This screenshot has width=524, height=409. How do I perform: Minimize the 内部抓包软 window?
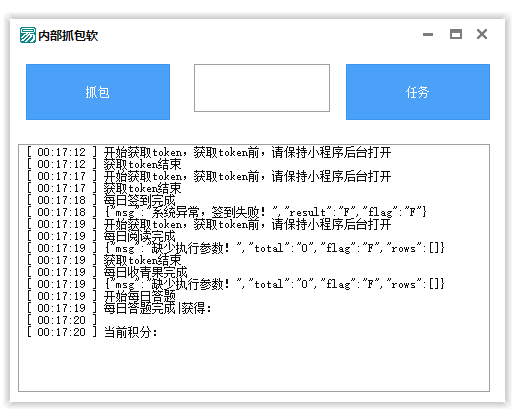click(x=428, y=34)
